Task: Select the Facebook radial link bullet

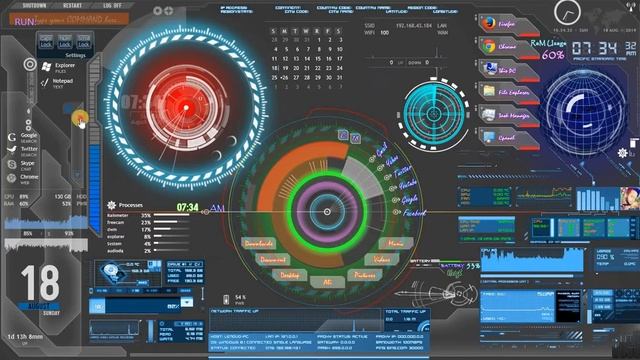Action: coord(396,212)
